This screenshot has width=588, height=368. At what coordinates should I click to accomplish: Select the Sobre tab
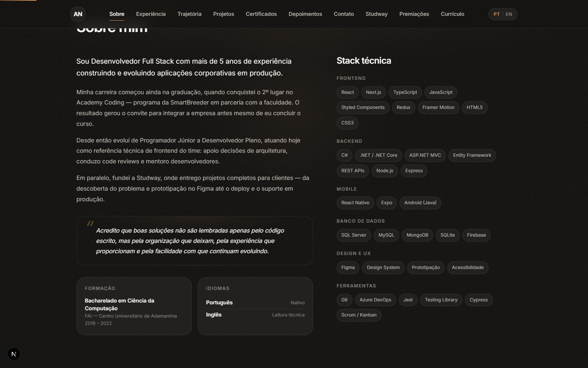117,14
